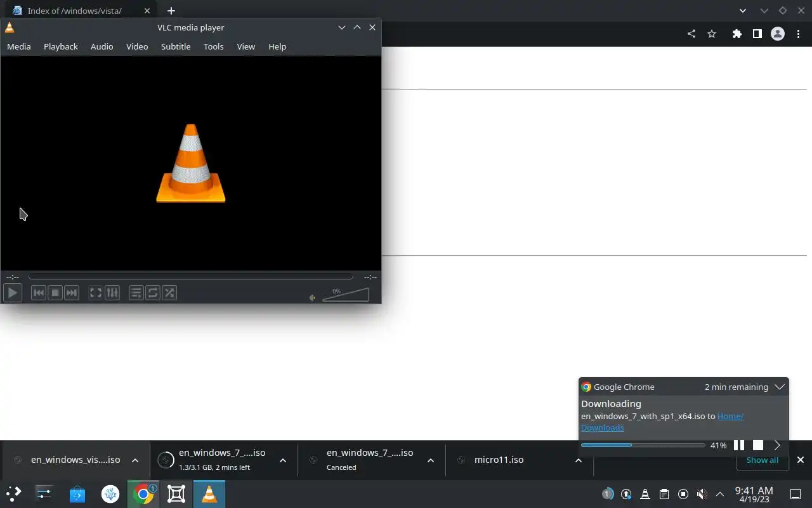Open the VLC Subtitle menu
This screenshot has height=508, width=812.
click(176, 46)
